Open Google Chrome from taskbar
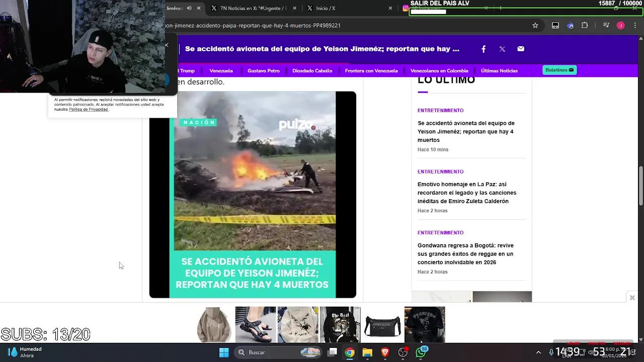The width and height of the screenshot is (644, 362). 350,352
